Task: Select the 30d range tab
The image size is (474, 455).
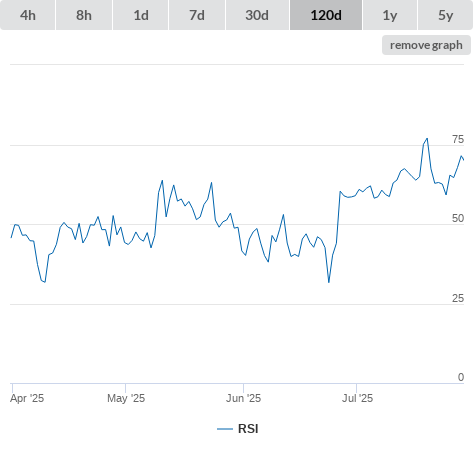Action: click(257, 15)
